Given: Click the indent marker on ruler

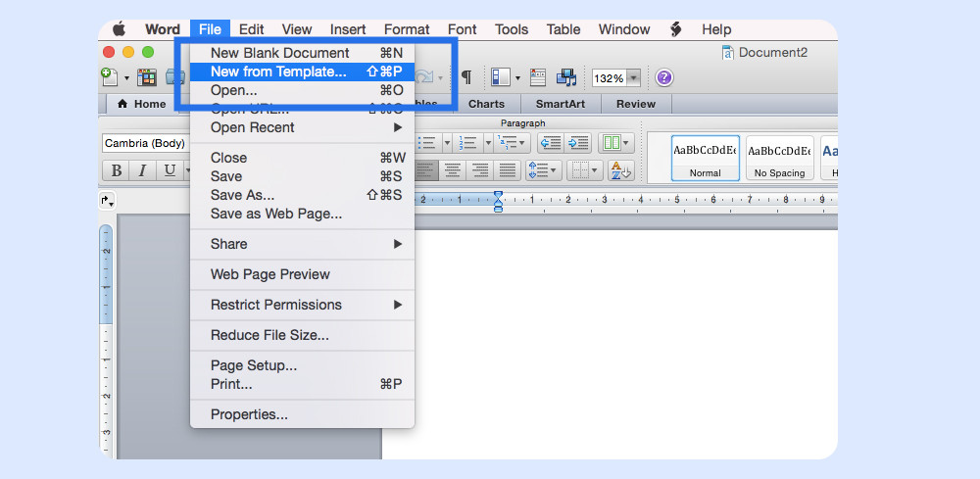Looking at the screenshot, I should pyautogui.click(x=498, y=201).
